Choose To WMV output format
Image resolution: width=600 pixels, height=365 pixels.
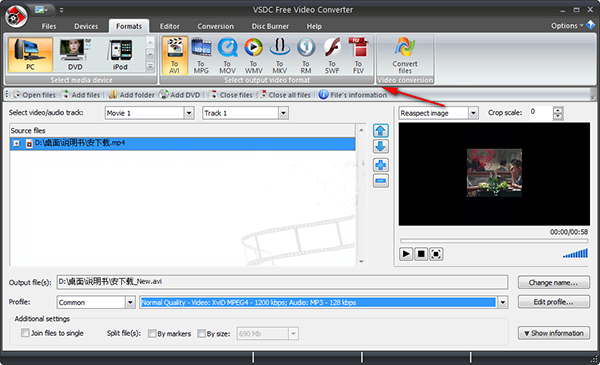click(253, 55)
